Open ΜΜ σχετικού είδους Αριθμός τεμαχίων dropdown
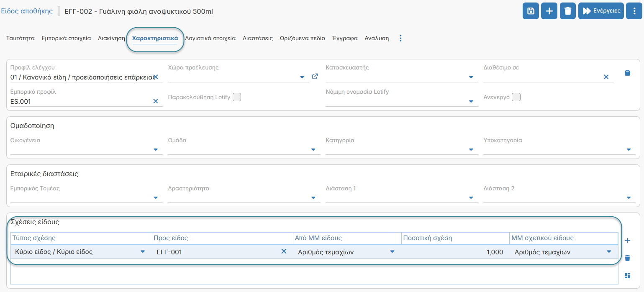 (608, 251)
